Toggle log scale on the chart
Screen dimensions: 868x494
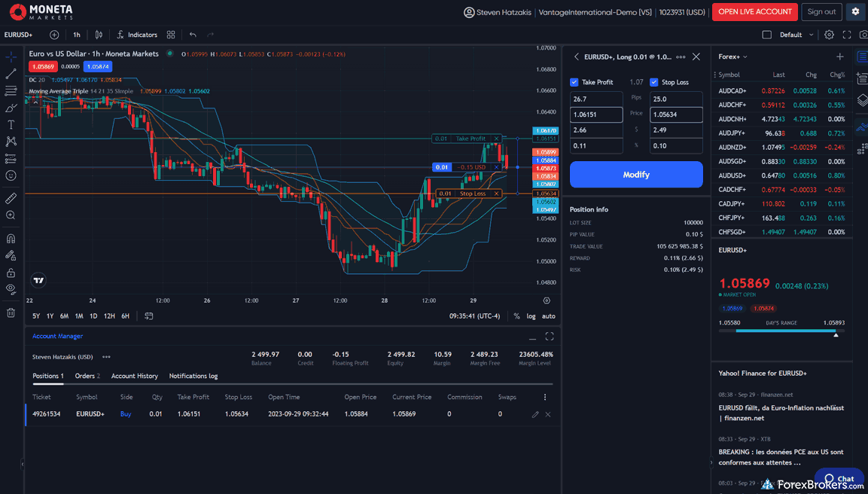[x=531, y=316]
